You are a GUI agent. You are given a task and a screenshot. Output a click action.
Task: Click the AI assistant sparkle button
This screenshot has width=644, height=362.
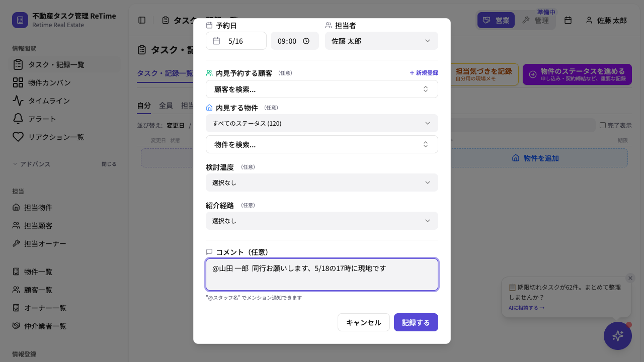[618, 336]
